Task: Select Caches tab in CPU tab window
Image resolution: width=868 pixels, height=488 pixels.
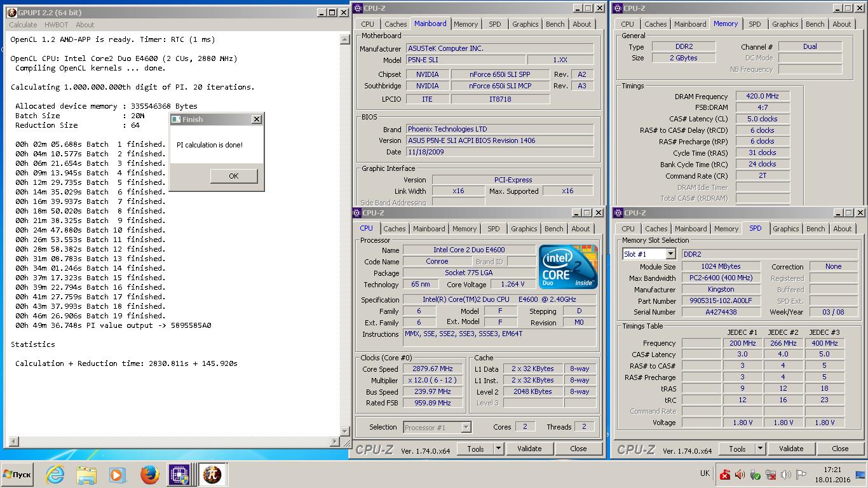Action: tap(395, 229)
